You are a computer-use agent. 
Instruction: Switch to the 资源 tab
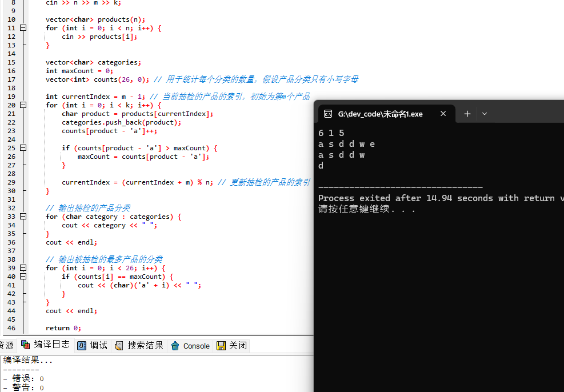click(6, 346)
